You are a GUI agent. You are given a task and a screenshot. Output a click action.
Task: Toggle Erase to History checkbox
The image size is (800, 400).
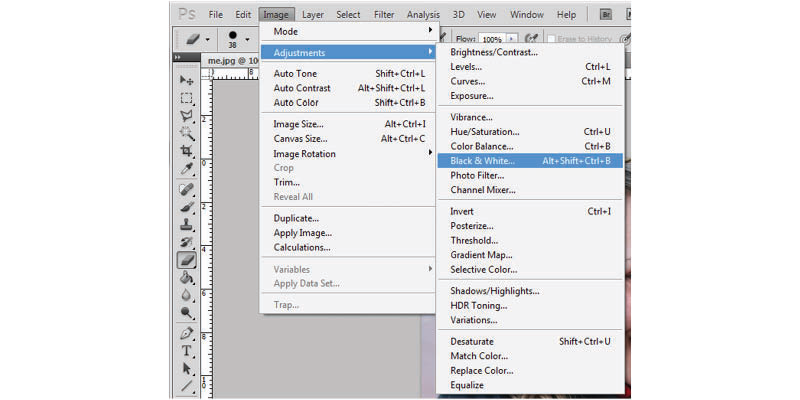point(552,39)
